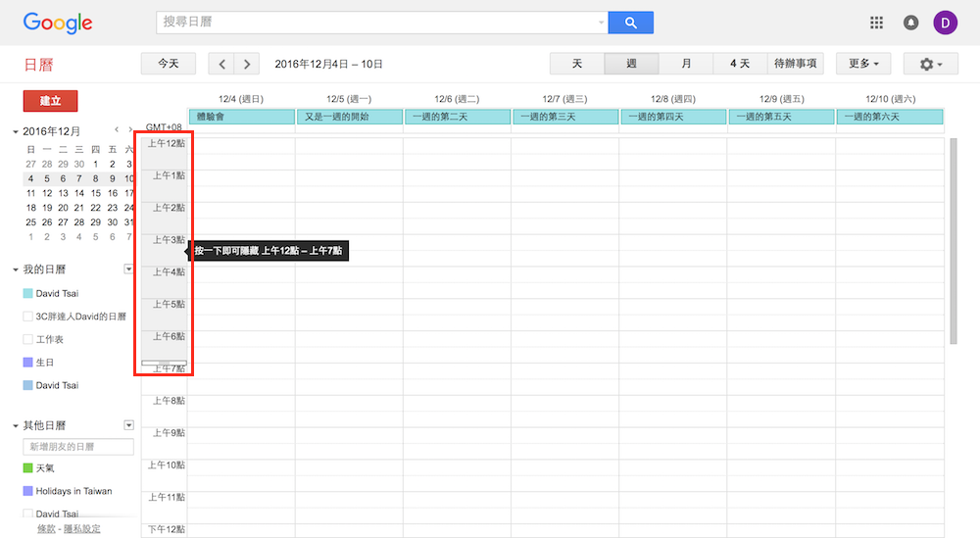Open Google account notifications bell
The image size is (980, 538).
(x=911, y=23)
